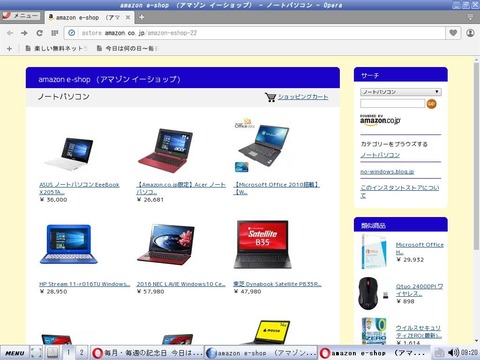Open the ノートパソコン category link in sidebar

tap(380, 155)
